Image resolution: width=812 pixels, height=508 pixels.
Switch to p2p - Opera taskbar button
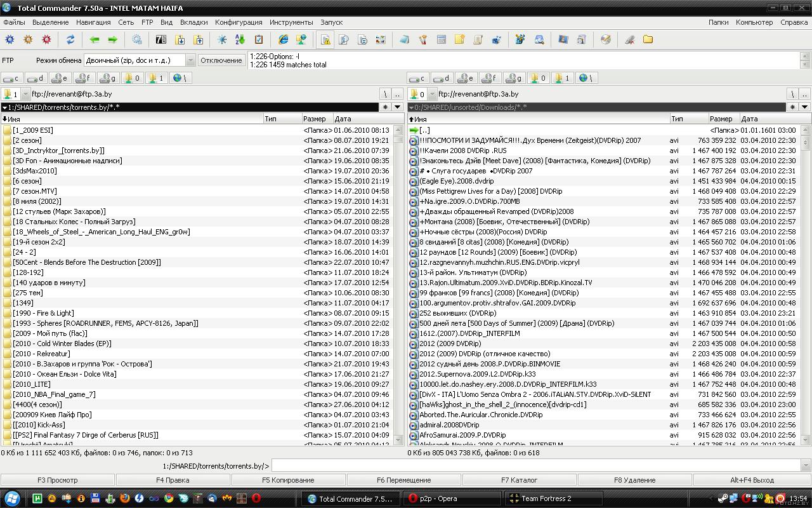click(452, 498)
